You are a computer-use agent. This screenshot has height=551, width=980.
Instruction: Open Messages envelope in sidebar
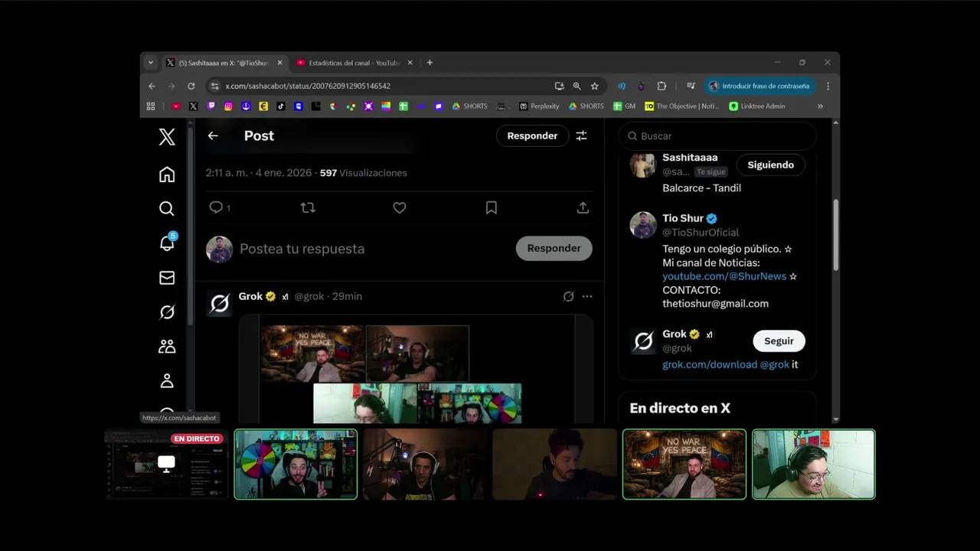click(x=167, y=278)
